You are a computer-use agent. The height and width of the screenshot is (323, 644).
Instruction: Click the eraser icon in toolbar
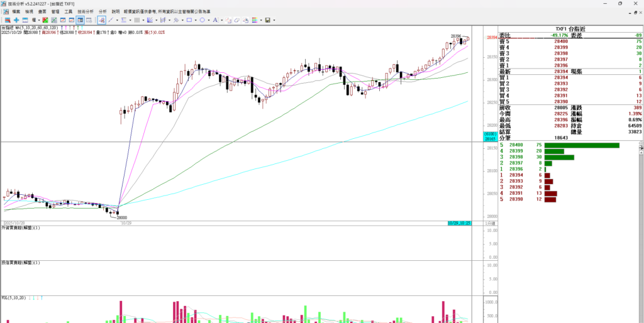tap(236, 20)
